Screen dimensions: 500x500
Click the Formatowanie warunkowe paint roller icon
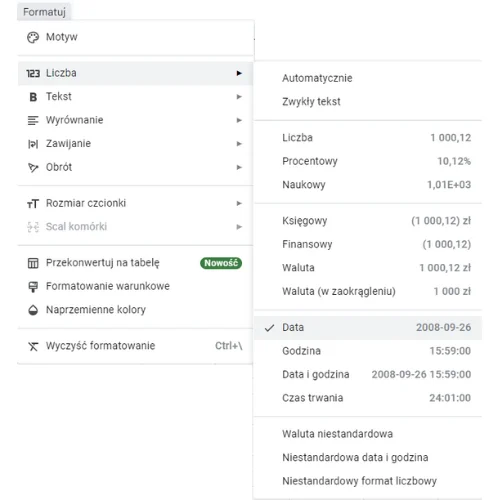click(x=33, y=287)
